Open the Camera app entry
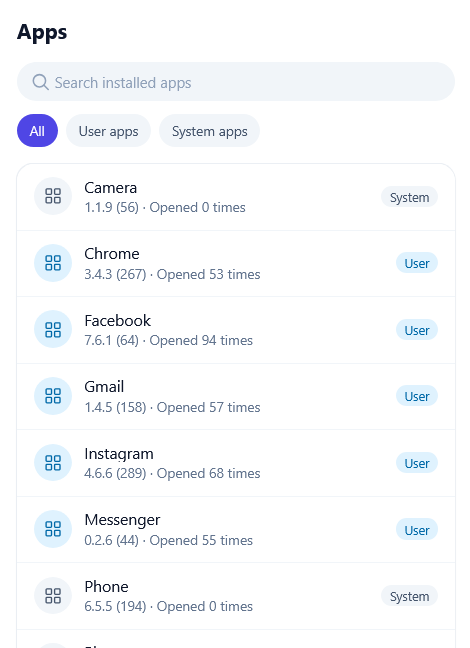 [236, 197]
